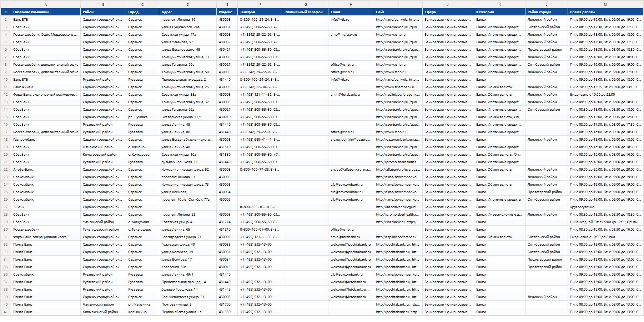Select "Россельхозбанк, Офис Мордовского" cell
644x322 pixels.
[x=46, y=35]
